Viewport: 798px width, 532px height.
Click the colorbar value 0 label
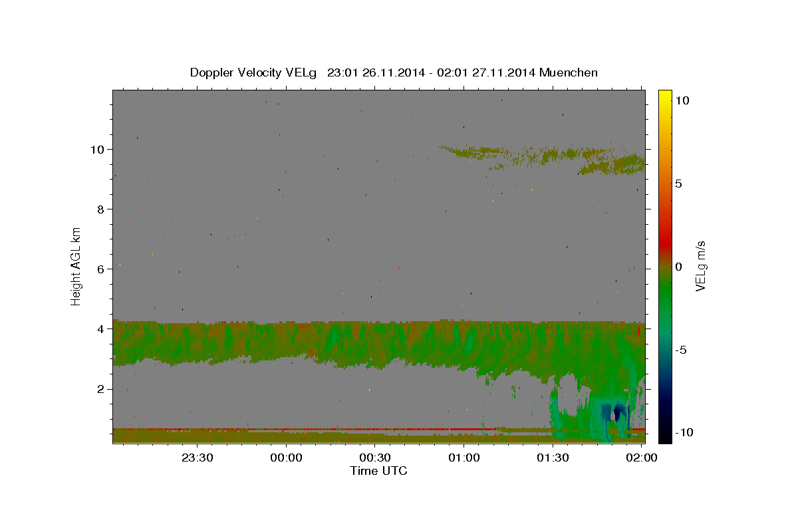coord(678,267)
